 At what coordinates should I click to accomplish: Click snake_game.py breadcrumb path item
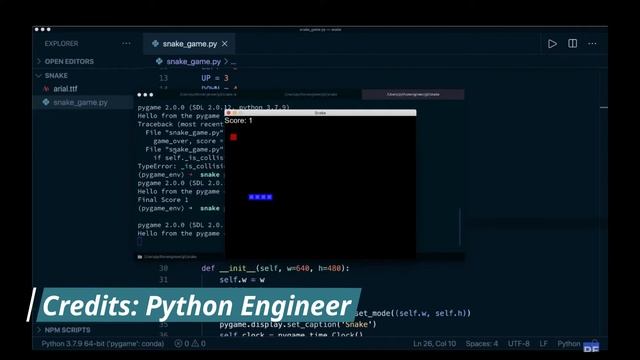point(193,62)
